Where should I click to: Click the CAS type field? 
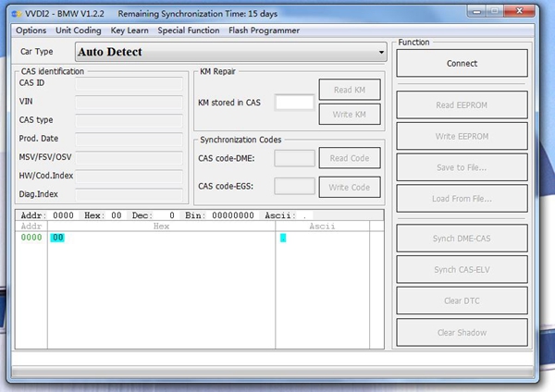[129, 120]
